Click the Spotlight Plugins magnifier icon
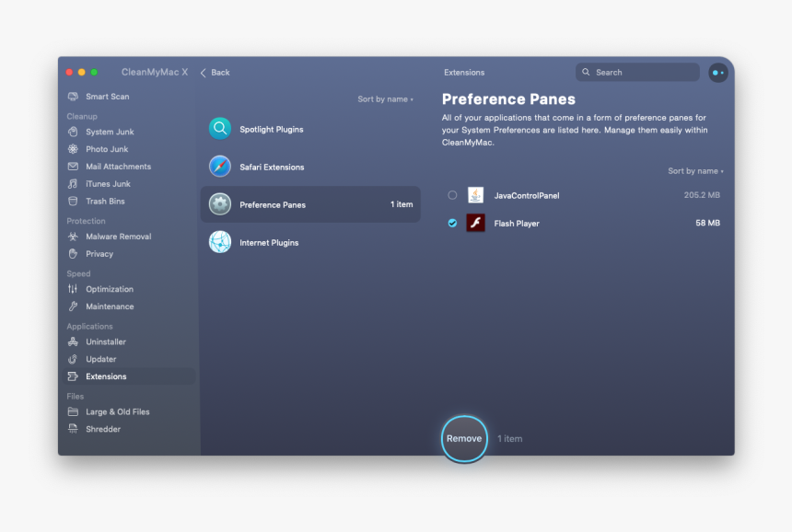Image resolution: width=792 pixels, height=532 pixels. pos(220,129)
